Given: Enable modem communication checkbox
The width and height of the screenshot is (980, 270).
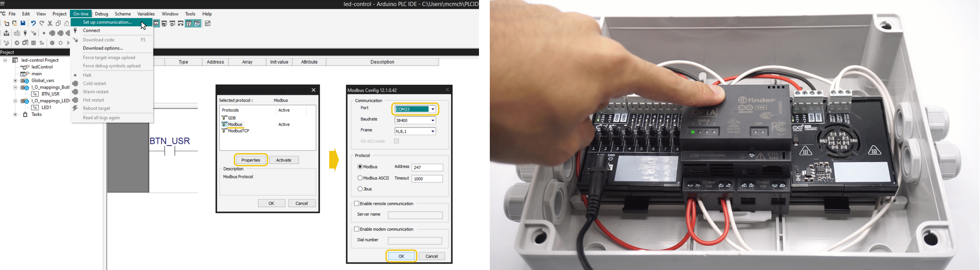Looking at the screenshot, I should pos(356,229).
